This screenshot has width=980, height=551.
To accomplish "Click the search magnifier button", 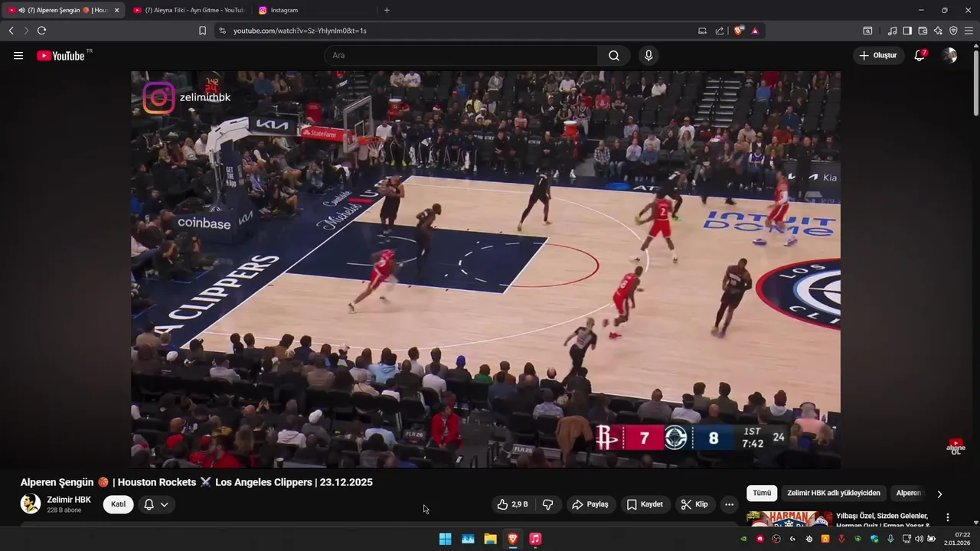I will (614, 55).
